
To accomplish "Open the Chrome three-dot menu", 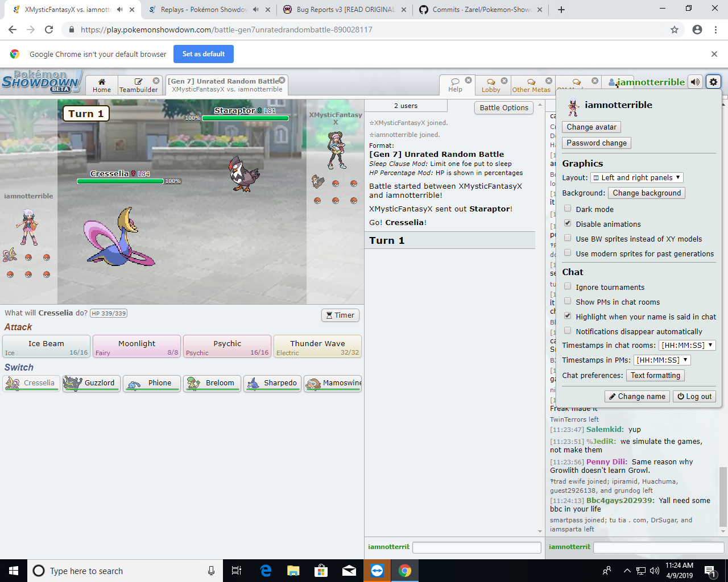I will [715, 30].
